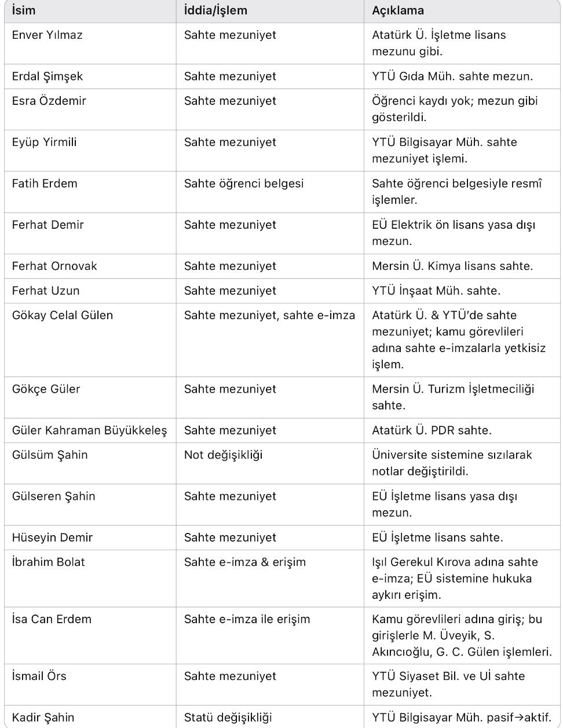
Task: Click the Güler Kahraman Büyükkeleş name
Action: (89, 430)
